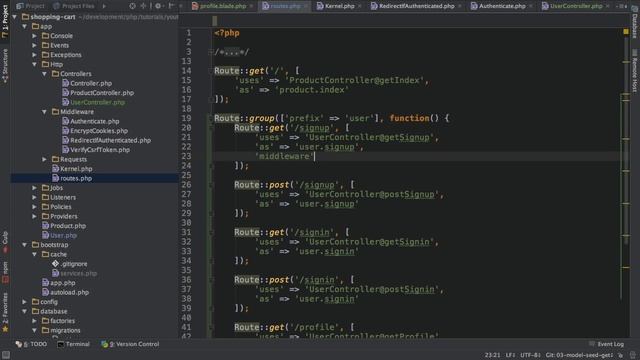Select .gitignore file in cache folder

[x=69, y=264]
